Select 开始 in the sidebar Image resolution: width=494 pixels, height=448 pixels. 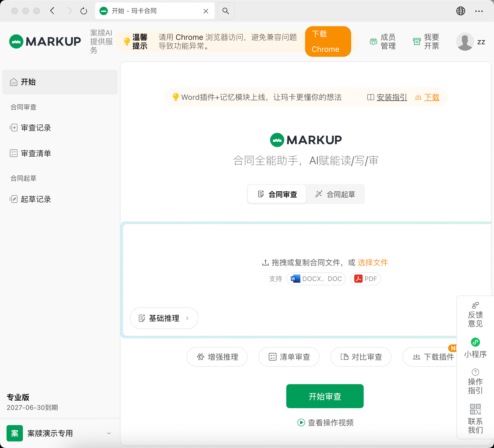click(60, 82)
